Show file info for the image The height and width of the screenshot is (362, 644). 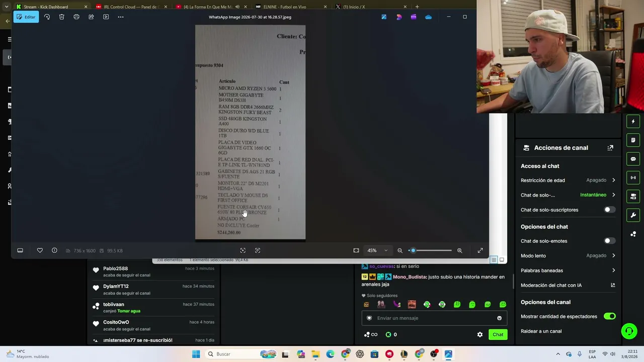(54, 250)
